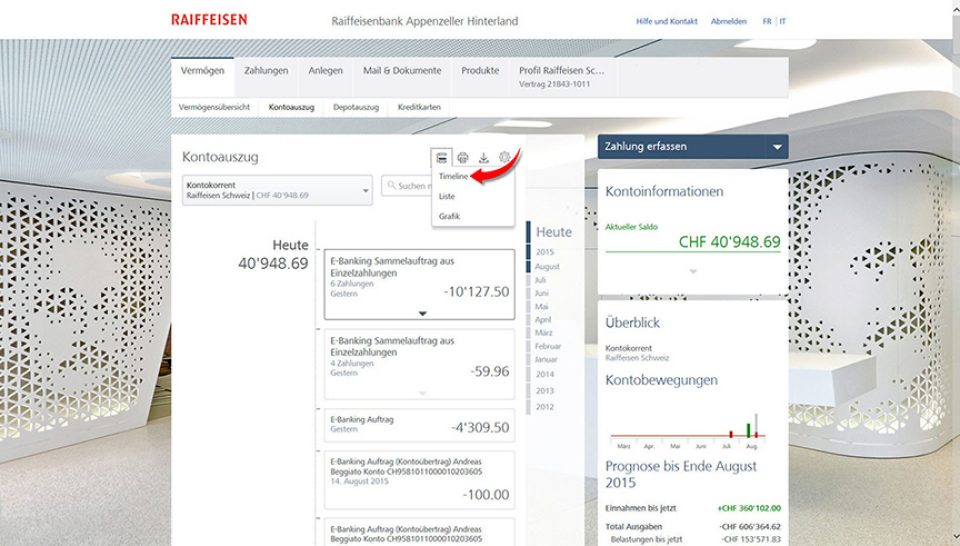Click the download icon in Kontoauszug toolbar
The height and width of the screenshot is (546, 960).
tap(484, 157)
